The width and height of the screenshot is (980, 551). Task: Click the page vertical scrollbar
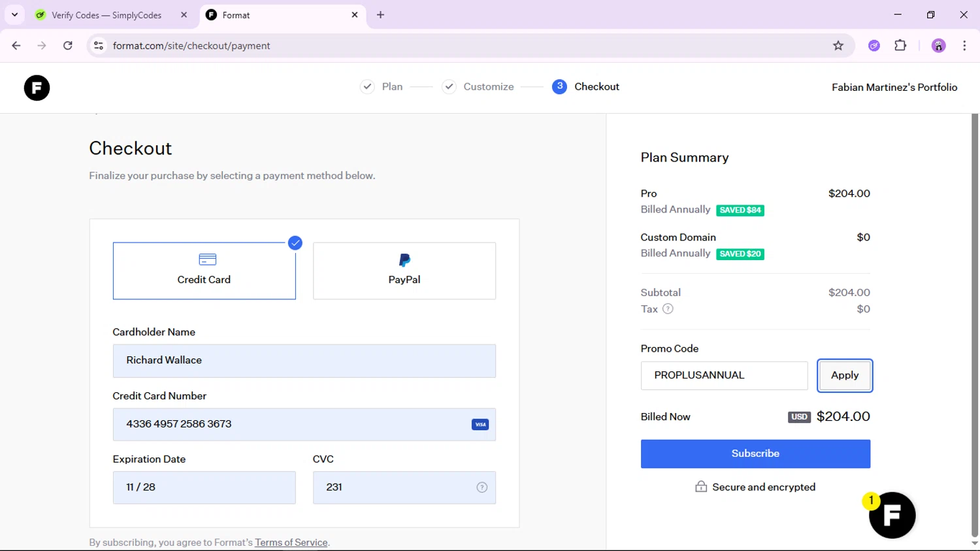975,326
